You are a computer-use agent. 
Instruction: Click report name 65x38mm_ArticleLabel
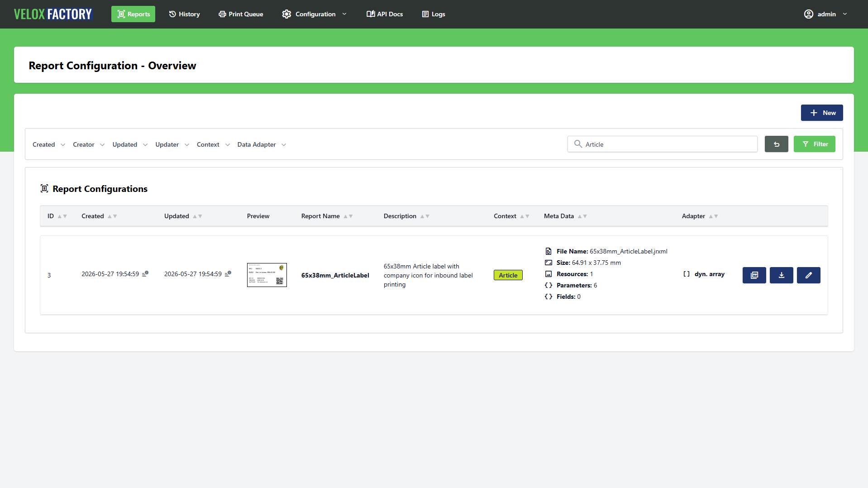335,275
